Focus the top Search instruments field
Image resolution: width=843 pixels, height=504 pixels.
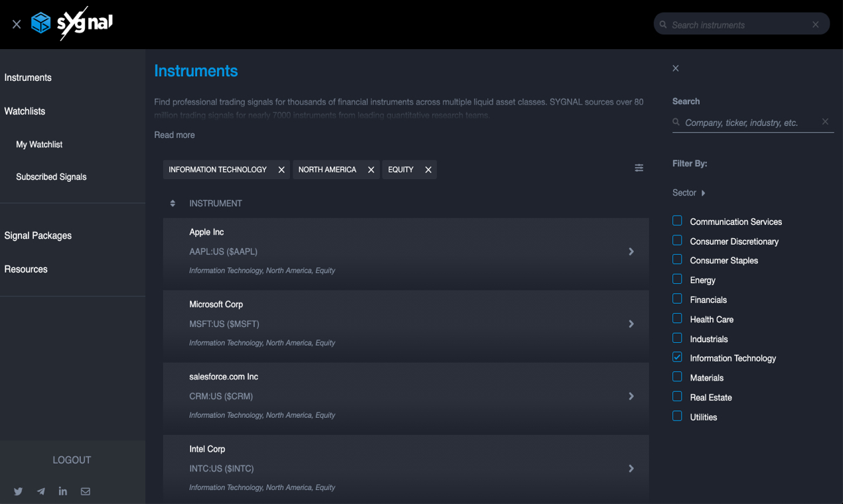tap(740, 25)
